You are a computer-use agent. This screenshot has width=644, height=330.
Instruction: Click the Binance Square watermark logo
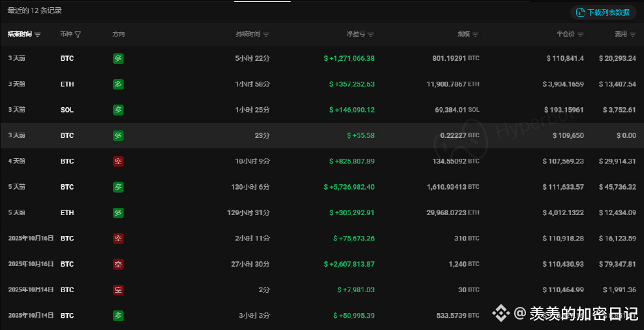click(x=501, y=314)
